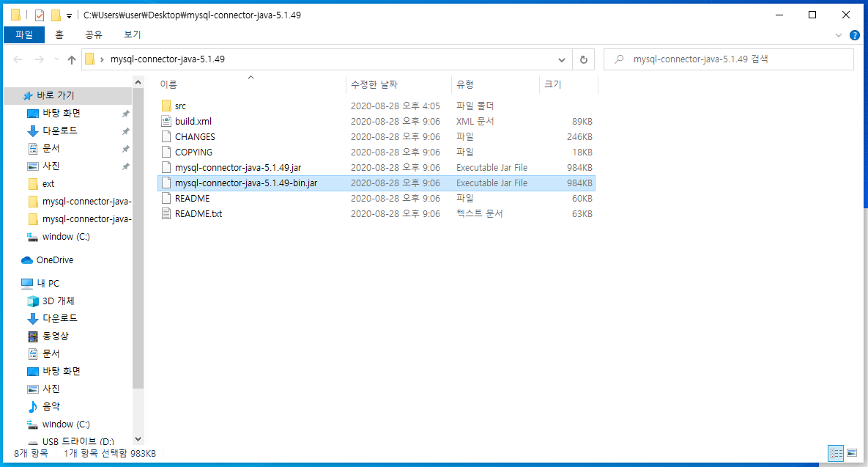The width and height of the screenshot is (868, 467).
Task: Select 바로 가기 in the navigation pane
Action: 56,96
